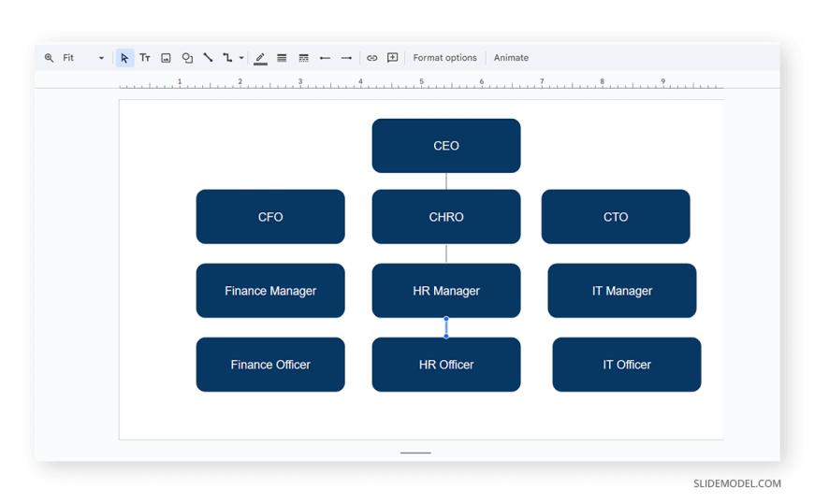The image size is (814, 504).
Task: Activate the Select arrow tool
Action: pos(124,58)
